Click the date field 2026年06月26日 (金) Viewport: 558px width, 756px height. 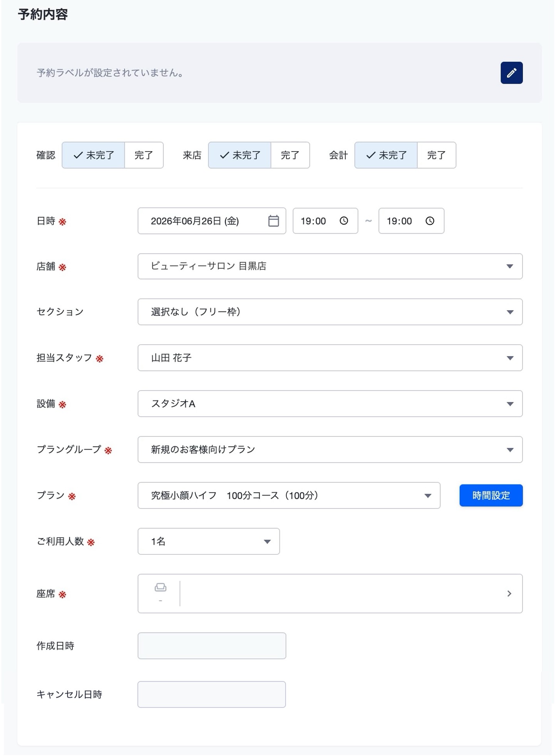(212, 221)
